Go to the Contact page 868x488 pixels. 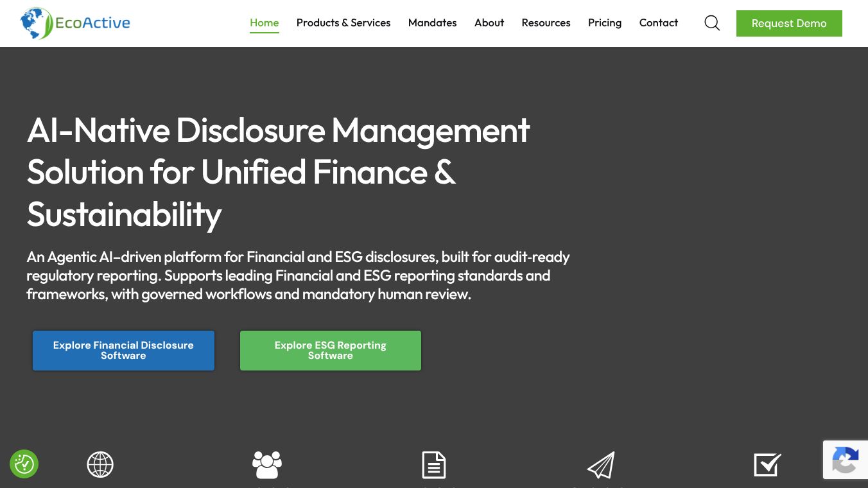point(659,23)
